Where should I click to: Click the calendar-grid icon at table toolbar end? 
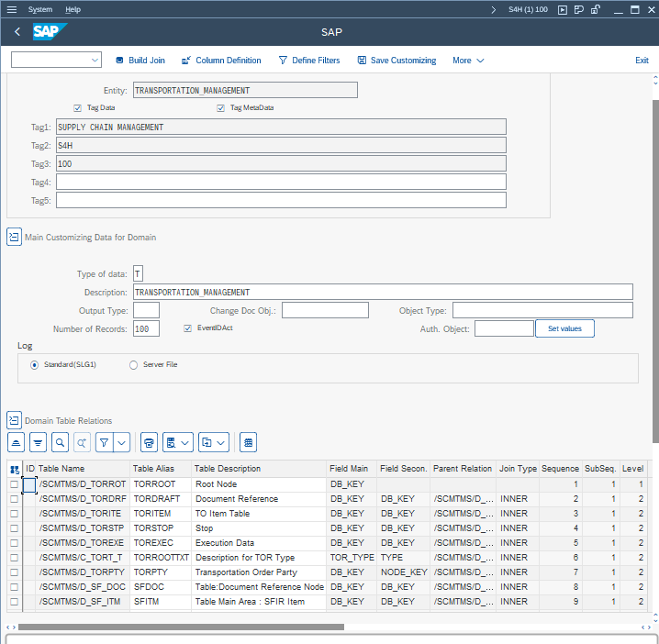[x=247, y=442]
